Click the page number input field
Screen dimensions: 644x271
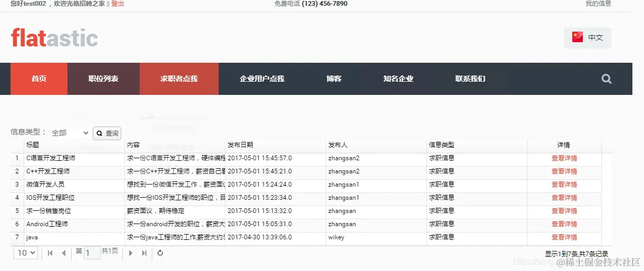(92, 253)
